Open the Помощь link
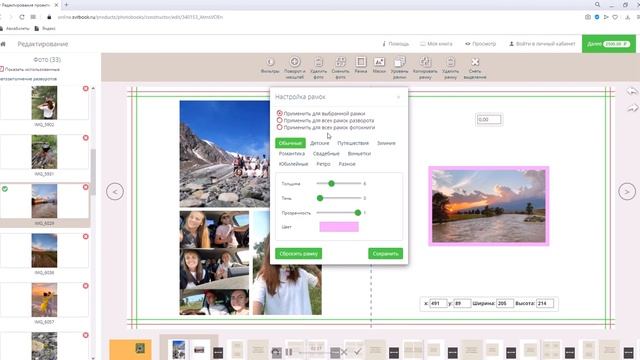 (396, 44)
